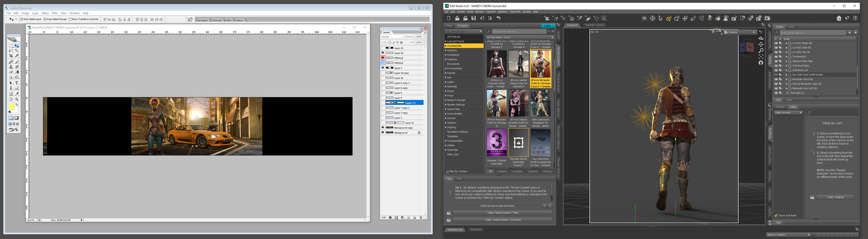The width and height of the screenshot is (868, 239).
Task: Select the Zoom tool in Photoshop toolbox
Action: point(17,99)
